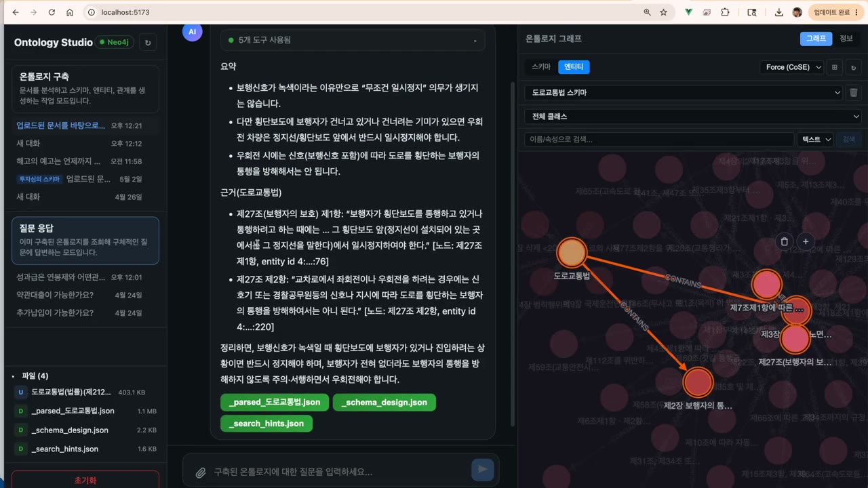Image resolution: width=868 pixels, height=488 pixels.
Task: Open browser downloads
Action: coord(778,12)
